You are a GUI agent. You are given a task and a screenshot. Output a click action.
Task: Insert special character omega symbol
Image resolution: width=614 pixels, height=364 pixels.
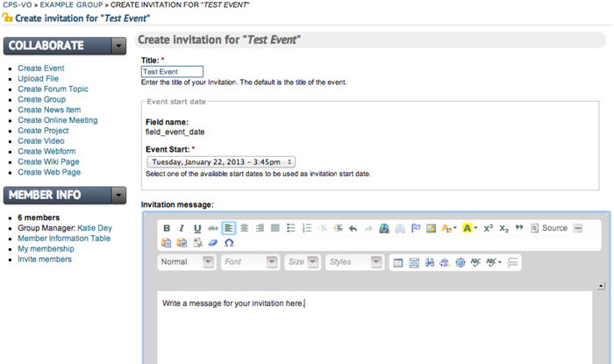point(229,243)
